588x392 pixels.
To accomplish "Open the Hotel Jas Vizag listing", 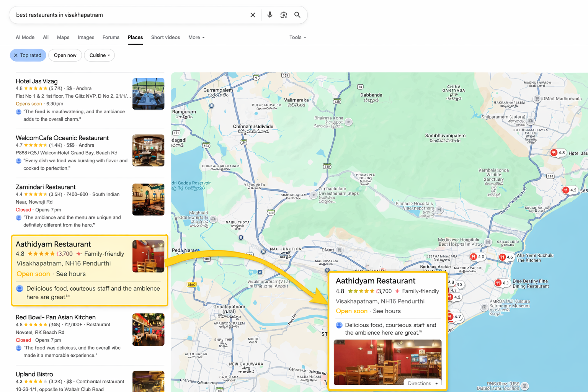I will (x=37, y=81).
